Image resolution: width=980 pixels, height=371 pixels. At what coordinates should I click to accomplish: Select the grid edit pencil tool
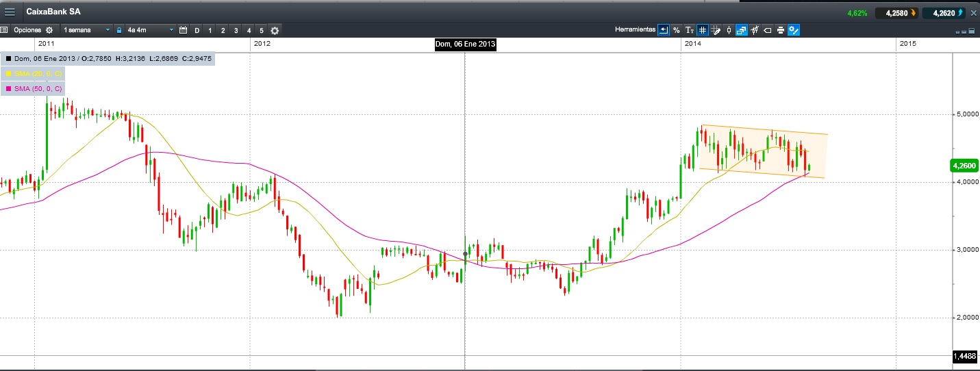[x=716, y=30]
